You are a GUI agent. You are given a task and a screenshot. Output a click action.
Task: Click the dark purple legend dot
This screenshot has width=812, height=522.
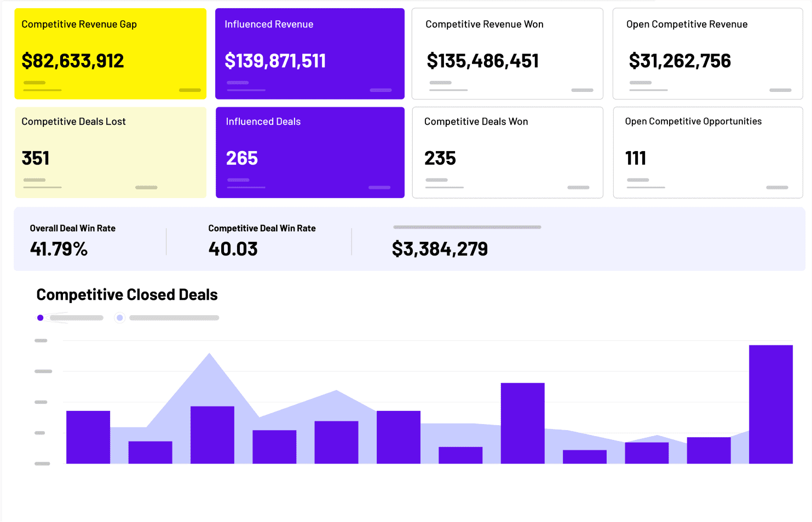pos(40,318)
